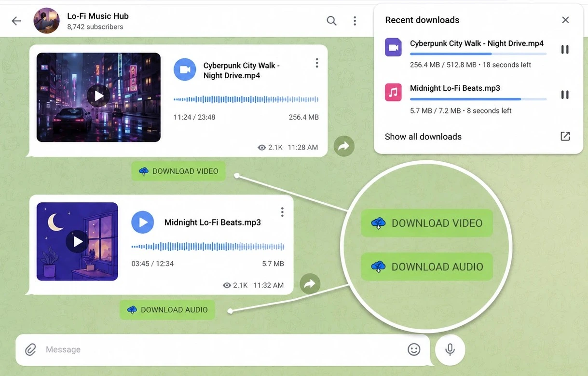Click the view count eye icon at 11:32 AM
Image resolution: width=588 pixels, height=376 pixels.
(x=227, y=286)
